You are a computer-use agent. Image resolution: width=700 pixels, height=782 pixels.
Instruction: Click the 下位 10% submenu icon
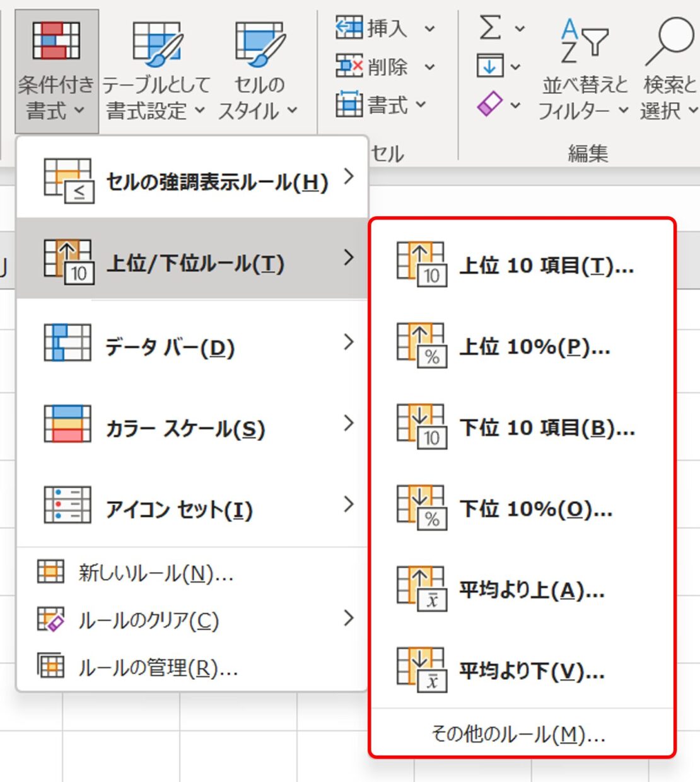point(422,507)
